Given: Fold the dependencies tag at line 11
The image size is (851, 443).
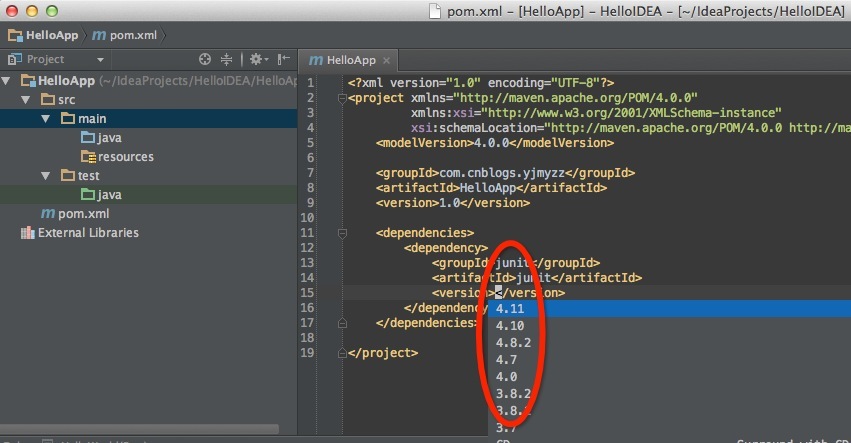Looking at the screenshot, I should 342,233.
